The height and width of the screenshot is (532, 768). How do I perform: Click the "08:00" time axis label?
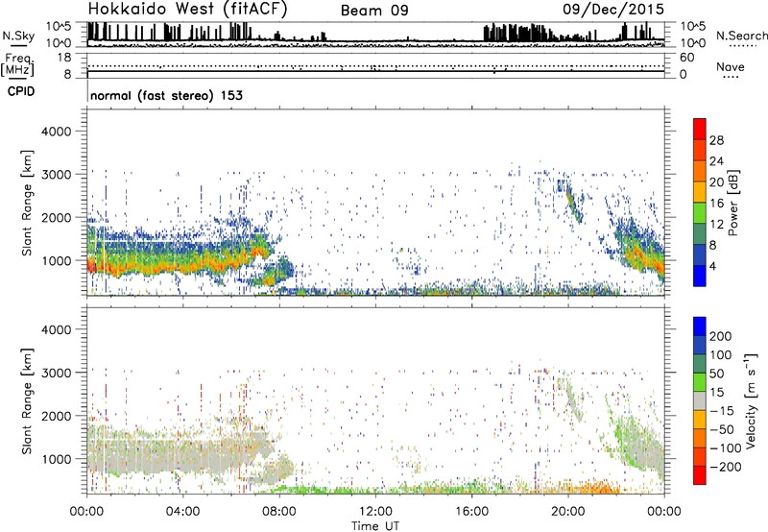[279, 512]
